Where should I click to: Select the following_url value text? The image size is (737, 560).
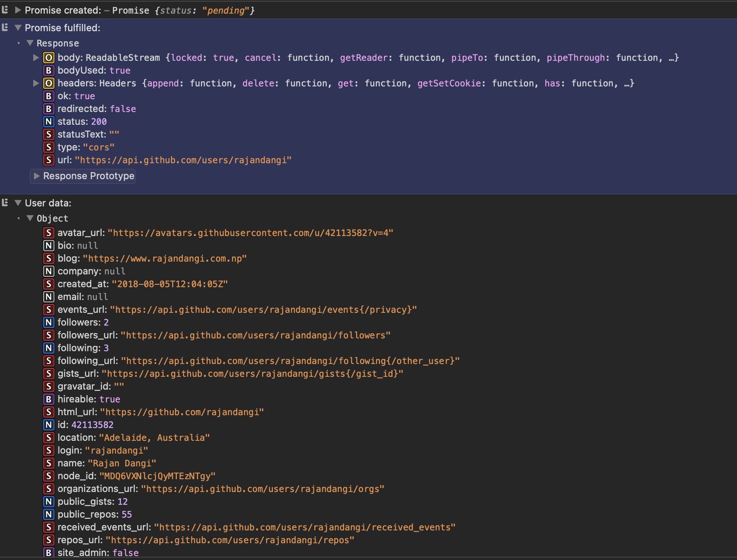click(290, 361)
